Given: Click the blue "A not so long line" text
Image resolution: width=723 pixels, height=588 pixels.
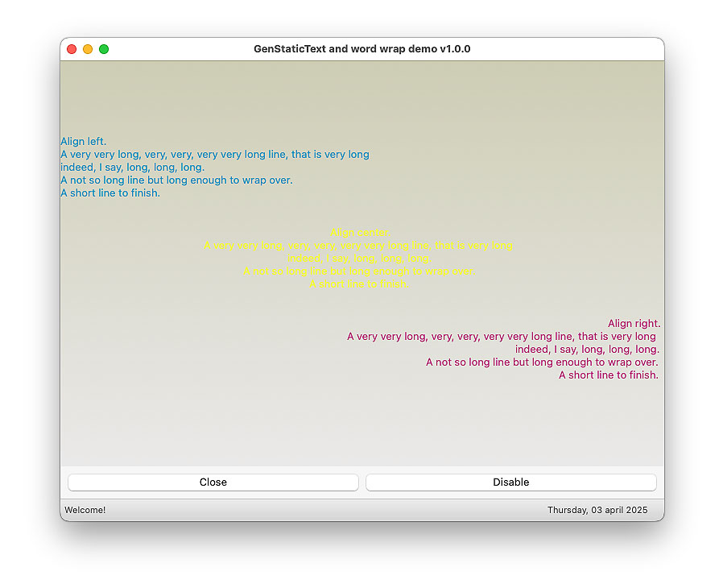Looking at the screenshot, I should click(176, 180).
